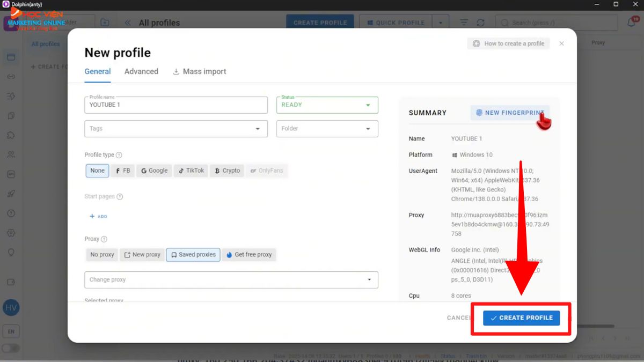The height and width of the screenshot is (362, 644).
Task: Expand the Tags dropdown
Action: (176, 129)
